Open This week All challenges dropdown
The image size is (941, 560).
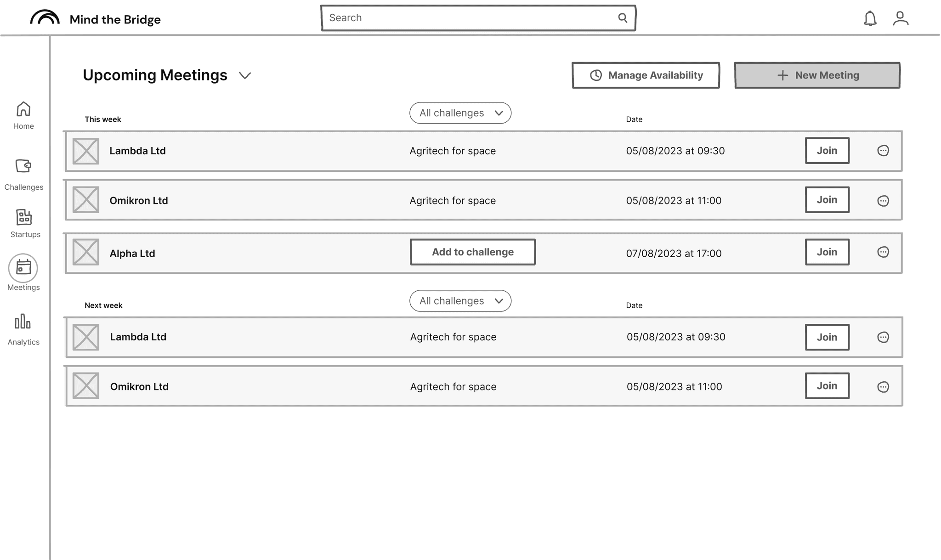click(x=460, y=113)
